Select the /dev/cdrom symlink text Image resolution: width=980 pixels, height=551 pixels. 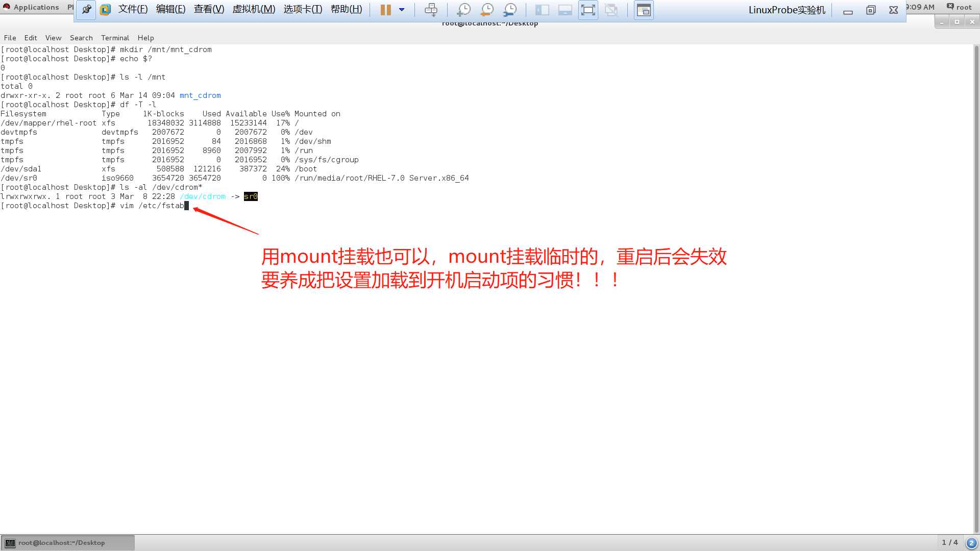coord(202,196)
